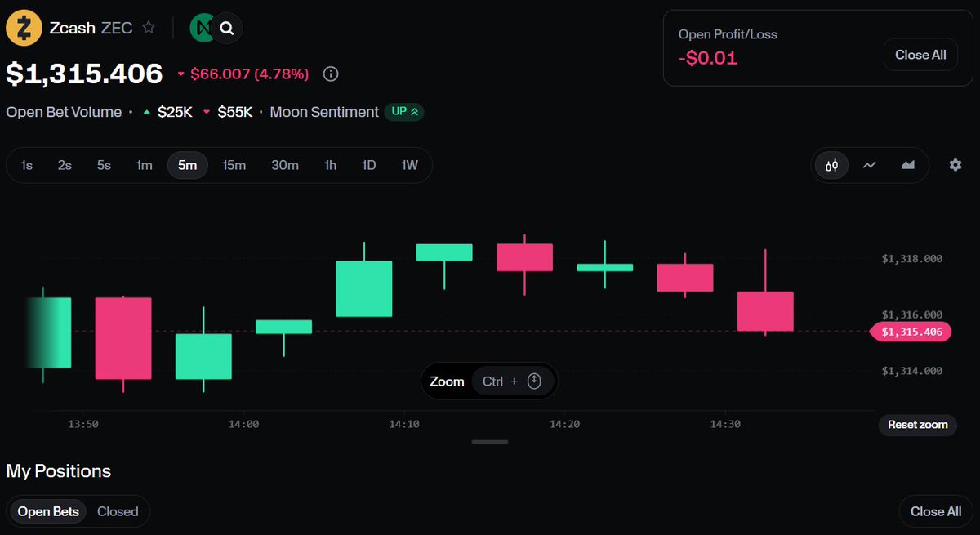Click the My Positions heading
Viewport: 980px width, 535px height.
click(59, 471)
